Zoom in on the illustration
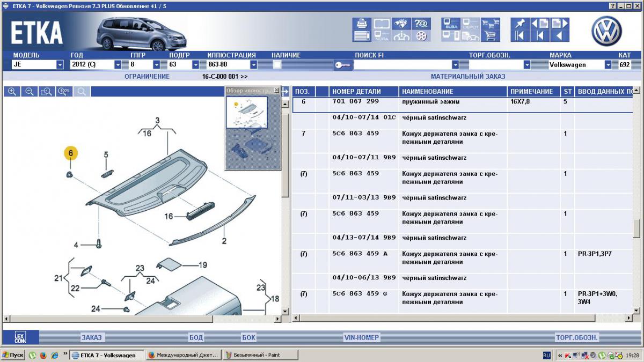This screenshot has height=362, width=644. [12, 92]
